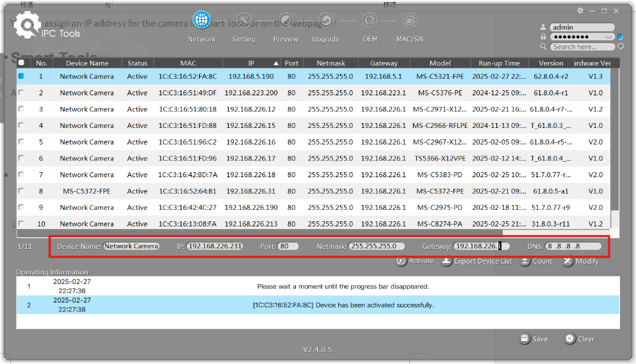This screenshot has height=364, width=636.
Task: Open the Network globe icon
Action: (x=202, y=19)
